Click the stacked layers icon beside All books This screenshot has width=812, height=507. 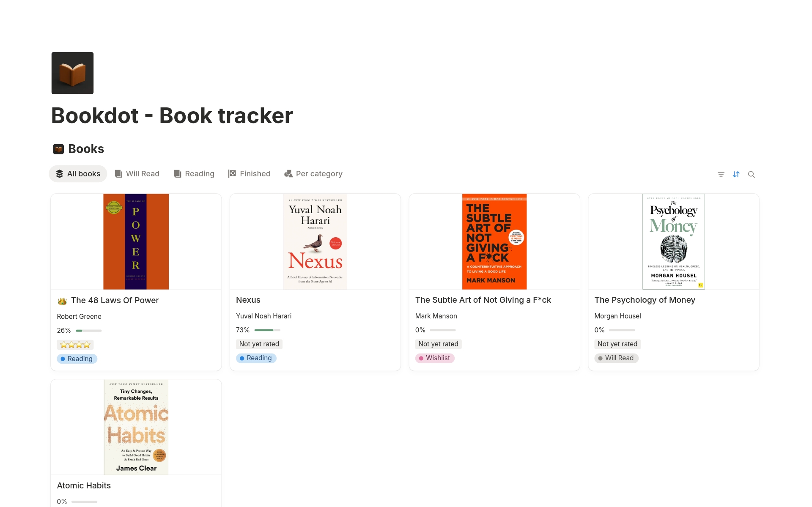coord(59,173)
